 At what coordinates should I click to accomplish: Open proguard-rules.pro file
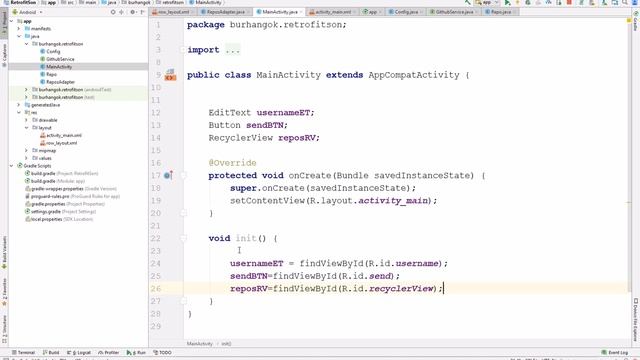click(72, 196)
